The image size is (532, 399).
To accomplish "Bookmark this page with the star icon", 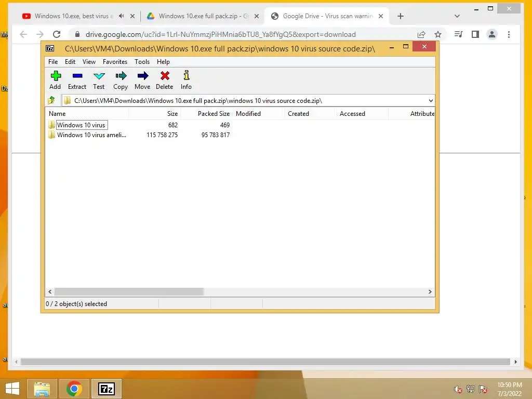I will click(438, 34).
